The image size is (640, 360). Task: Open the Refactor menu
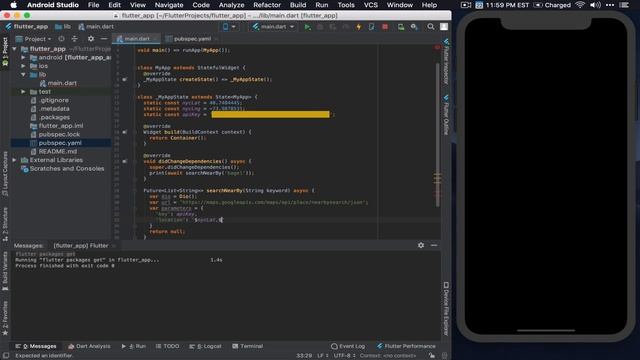267,5
